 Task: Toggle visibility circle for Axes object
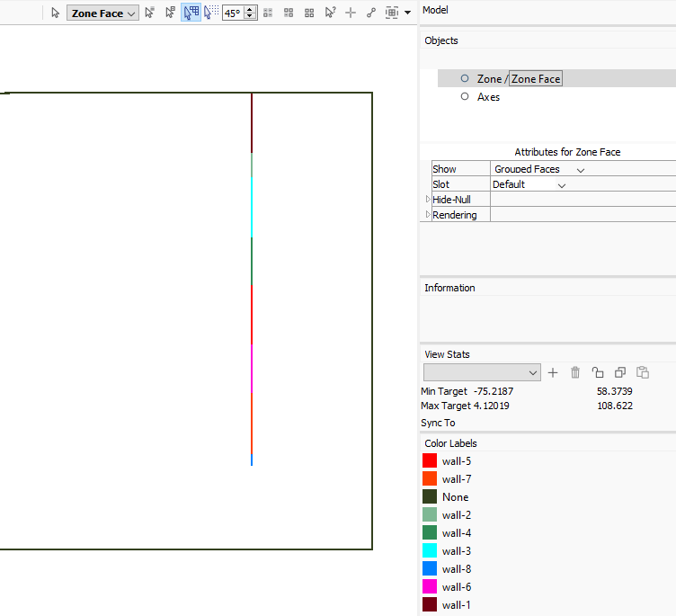[x=465, y=96]
